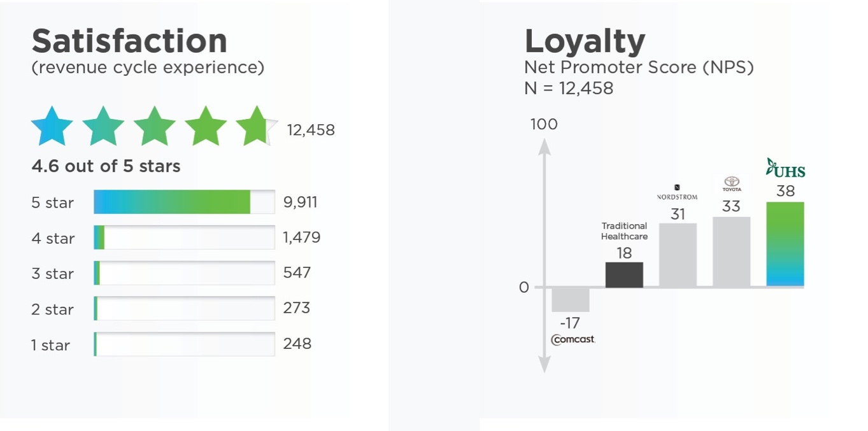Viewport: 868px width, 431px height.
Task: Click the 12,458 total ratings count
Action: point(311,131)
